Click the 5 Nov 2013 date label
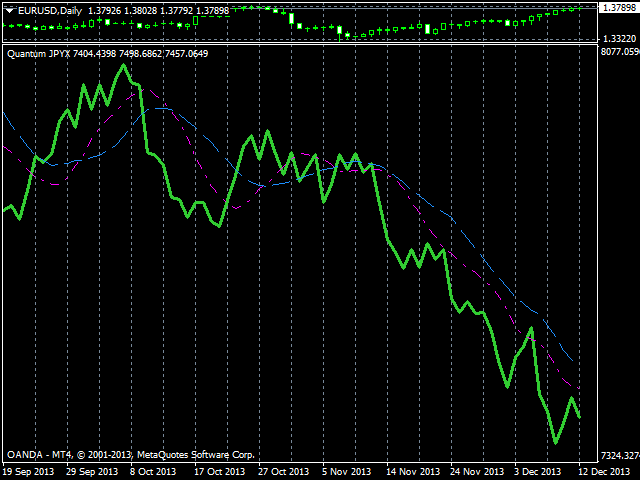640x480 pixels. pyautogui.click(x=348, y=471)
